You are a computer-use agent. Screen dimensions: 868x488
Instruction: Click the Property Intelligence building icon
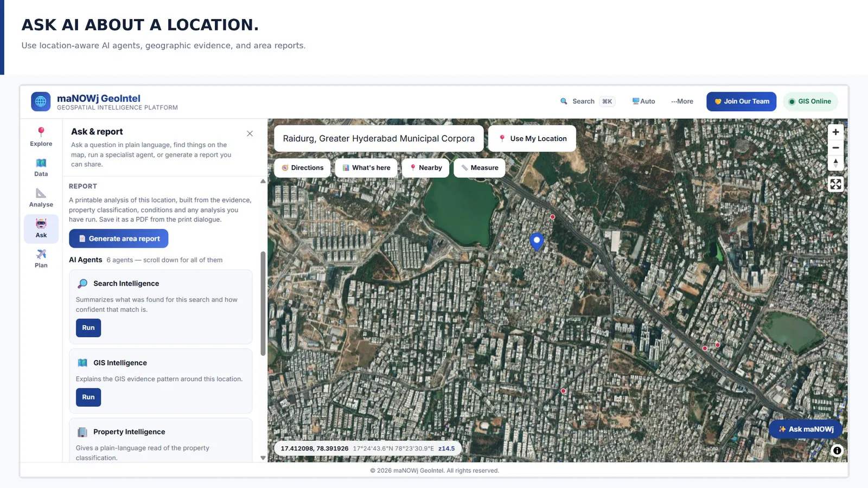tap(82, 432)
